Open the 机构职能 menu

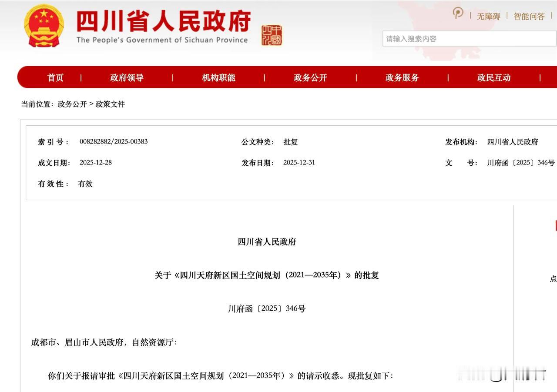pos(218,77)
